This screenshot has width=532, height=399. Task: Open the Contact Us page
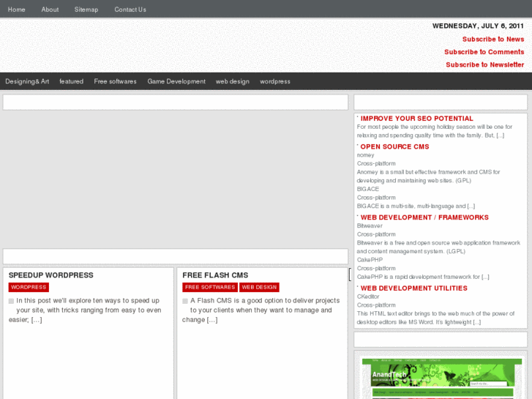[x=130, y=10]
